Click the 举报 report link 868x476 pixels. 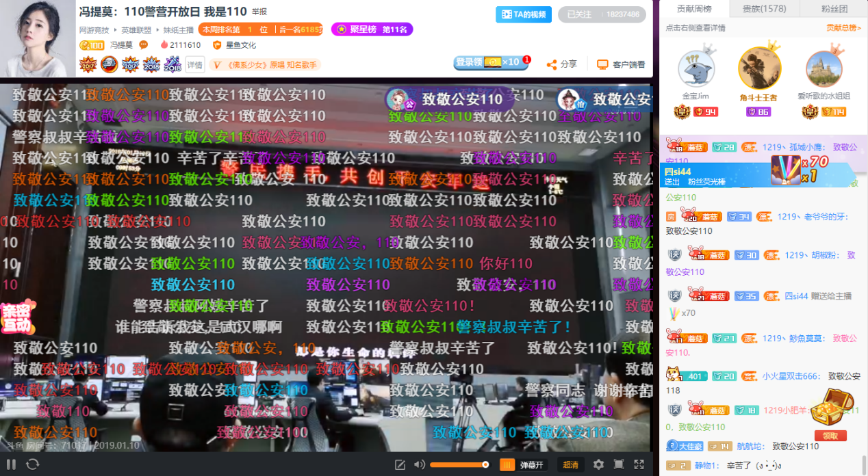click(x=259, y=12)
